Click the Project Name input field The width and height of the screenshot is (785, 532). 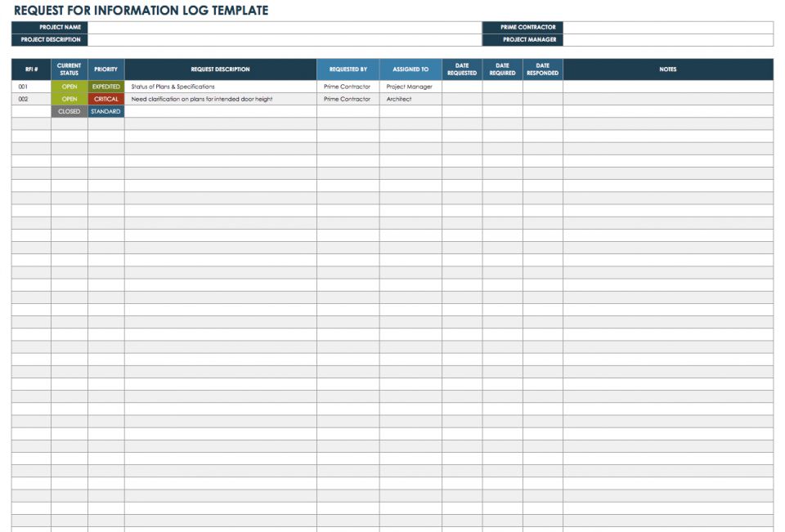pos(285,28)
